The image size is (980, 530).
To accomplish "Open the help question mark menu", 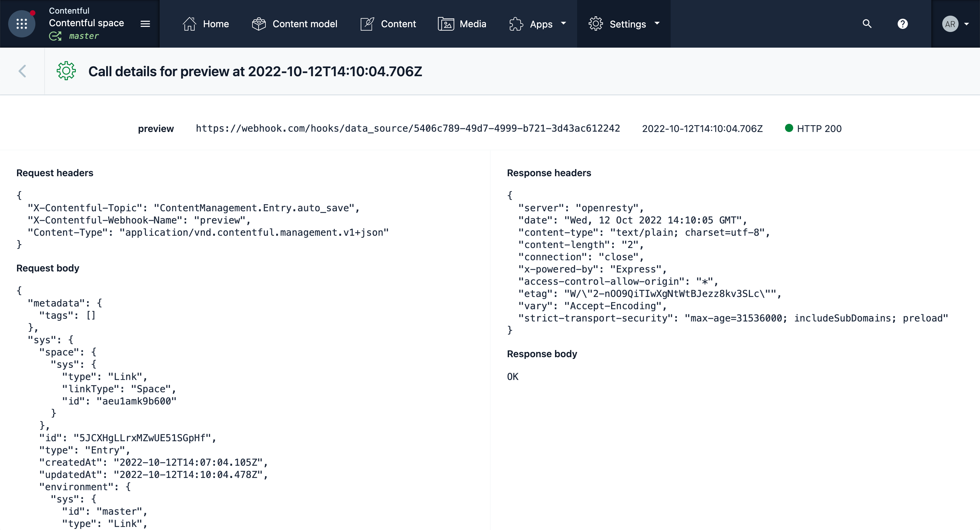I will pyautogui.click(x=902, y=23).
